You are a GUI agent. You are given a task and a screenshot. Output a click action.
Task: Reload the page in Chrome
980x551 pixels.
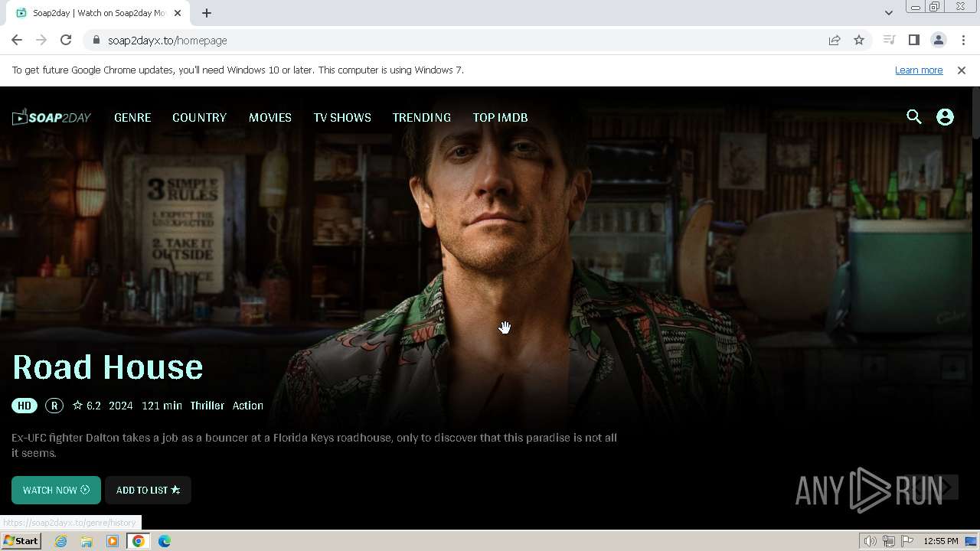coord(66,40)
